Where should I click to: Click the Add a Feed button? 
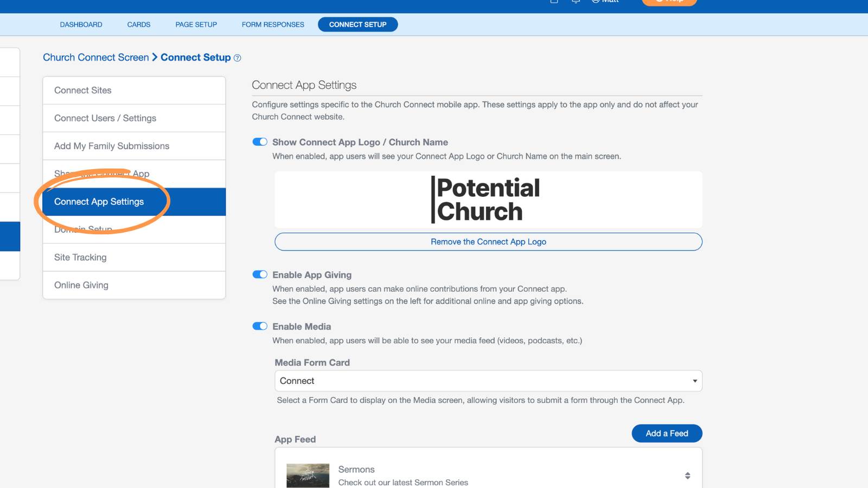click(667, 433)
